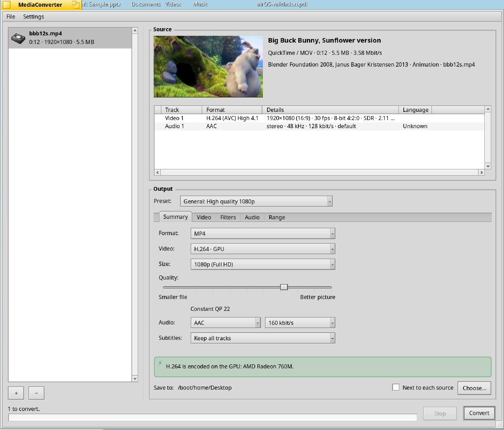504x430 pixels.
Task: Click the plus add file button
Action: 16,393
